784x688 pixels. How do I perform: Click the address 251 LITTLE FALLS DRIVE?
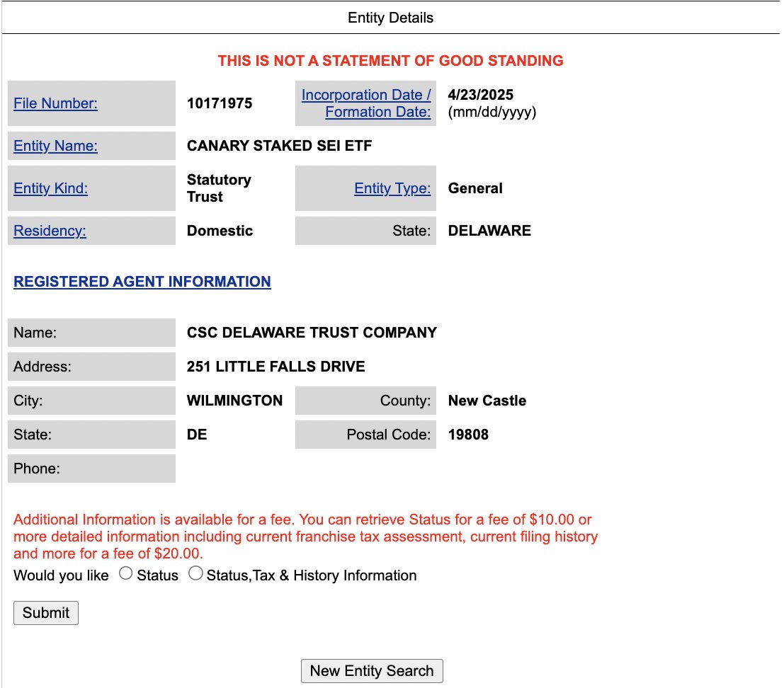(275, 367)
